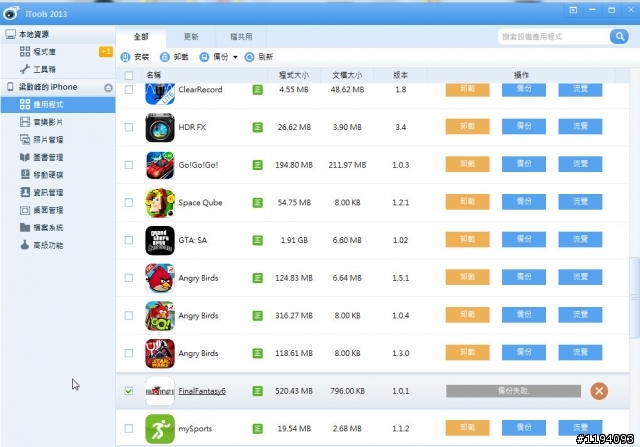Click the search magnifier button

pos(619,37)
